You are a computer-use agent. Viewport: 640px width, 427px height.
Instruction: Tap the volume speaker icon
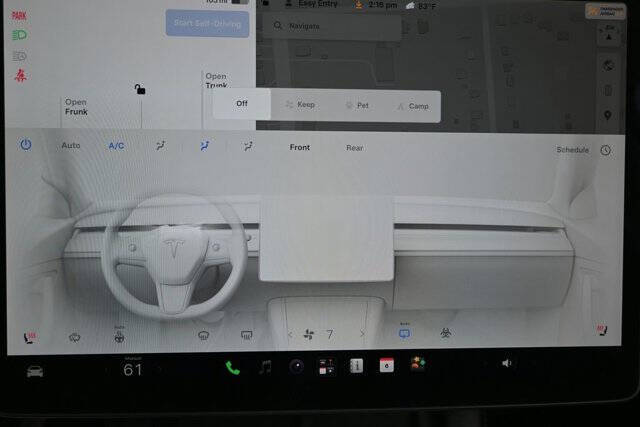click(x=506, y=363)
